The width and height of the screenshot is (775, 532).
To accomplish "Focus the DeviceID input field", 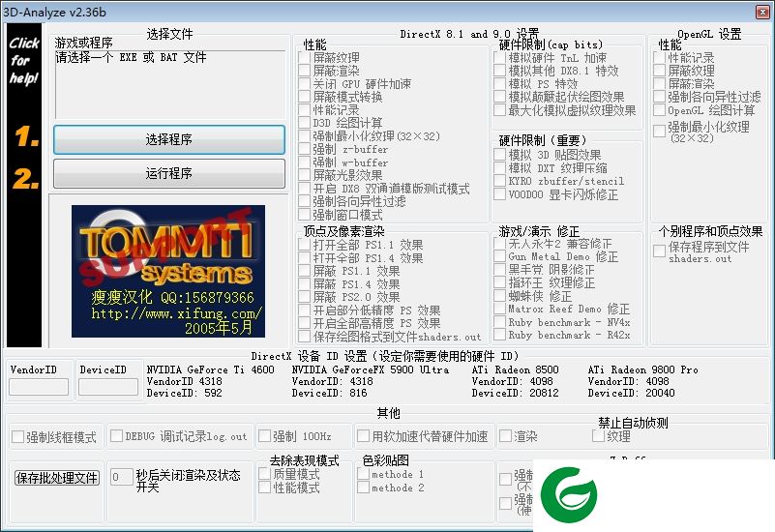I will (108, 387).
